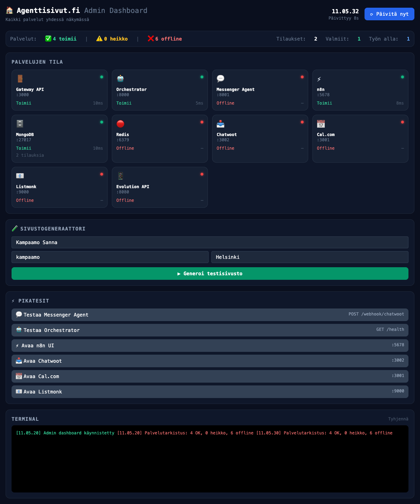Run the Testaa Orchestrator quick test
This screenshot has height=504, width=420.
[x=210, y=330]
